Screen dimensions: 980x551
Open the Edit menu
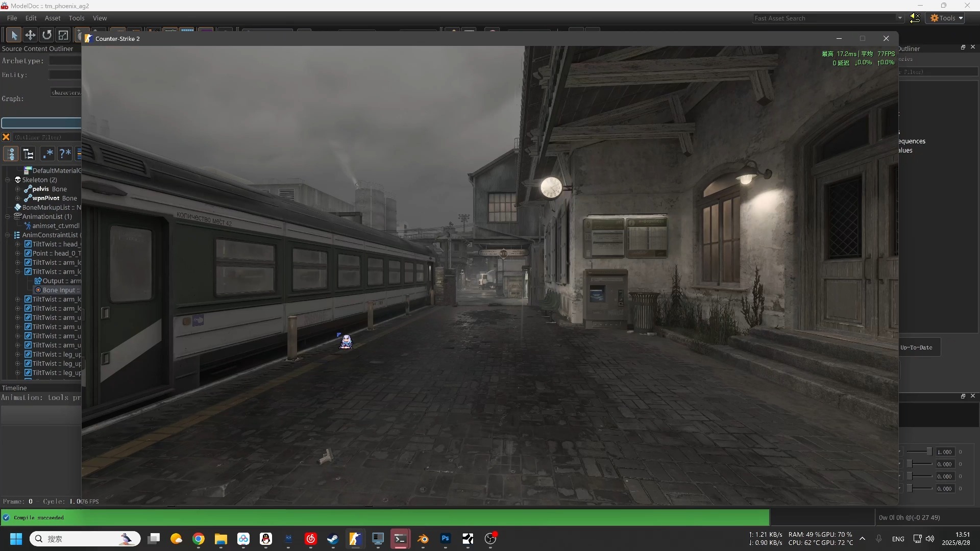pyautogui.click(x=31, y=18)
